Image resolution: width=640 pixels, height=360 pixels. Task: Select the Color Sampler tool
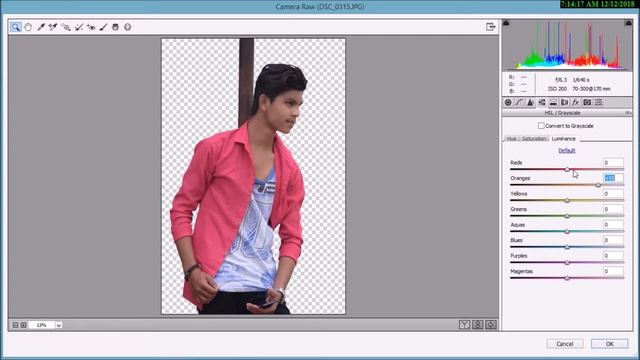click(x=53, y=27)
